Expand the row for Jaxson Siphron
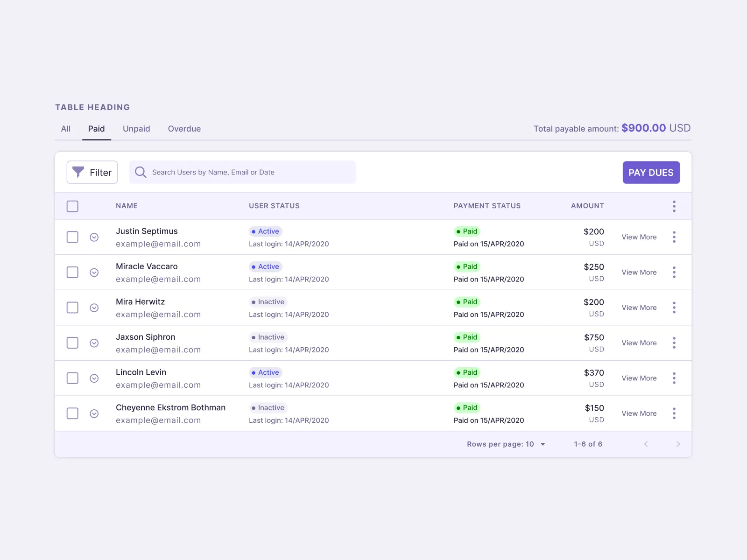Image resolution: width=747 pixels, height=560 pixels. (94, 343)
